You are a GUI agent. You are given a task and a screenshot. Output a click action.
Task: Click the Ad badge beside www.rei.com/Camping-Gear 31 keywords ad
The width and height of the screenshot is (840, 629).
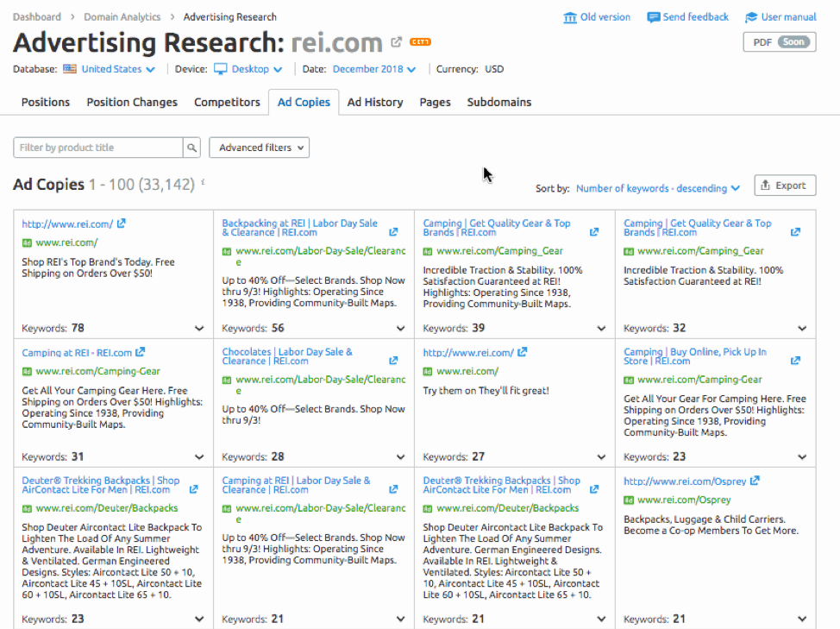click(27, 372)
